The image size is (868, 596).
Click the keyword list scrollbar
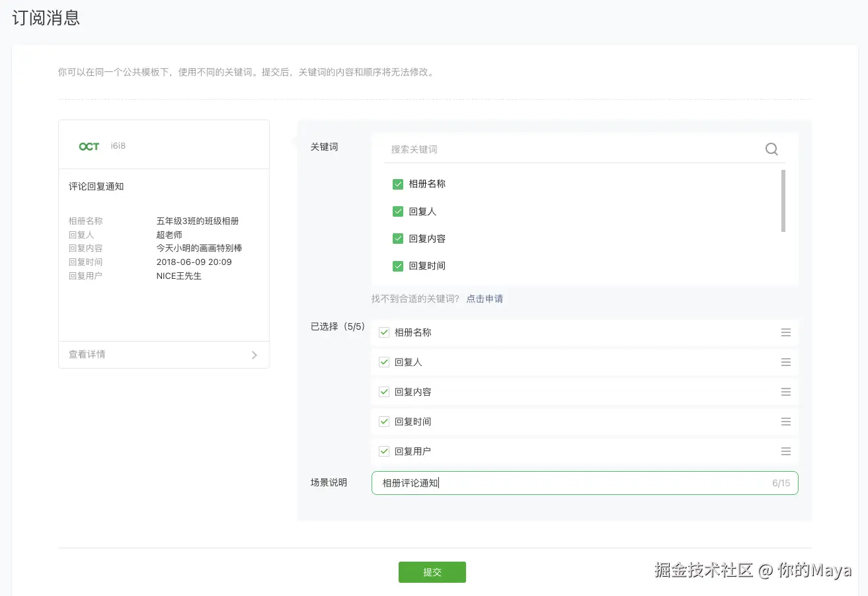pos(783,201)
